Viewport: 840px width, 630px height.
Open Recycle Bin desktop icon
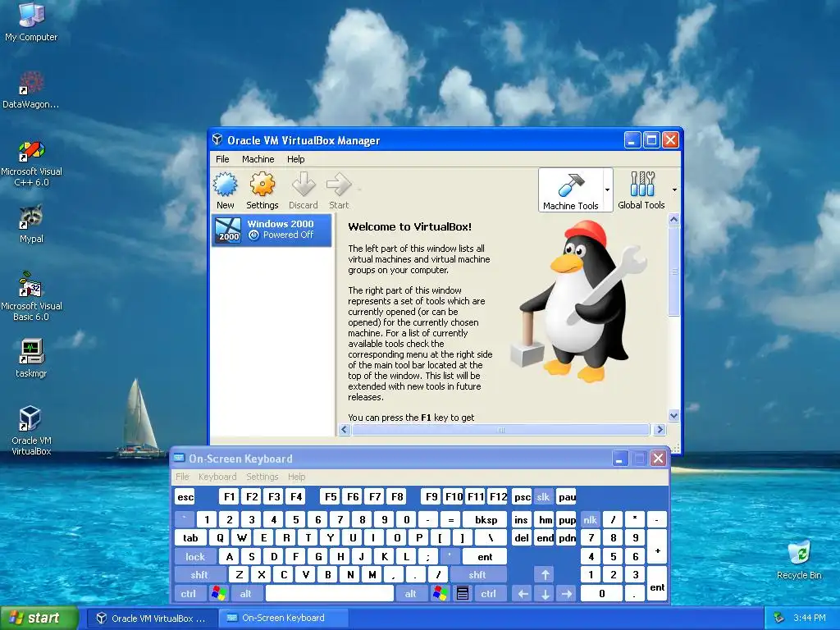[x=799, y=559]
